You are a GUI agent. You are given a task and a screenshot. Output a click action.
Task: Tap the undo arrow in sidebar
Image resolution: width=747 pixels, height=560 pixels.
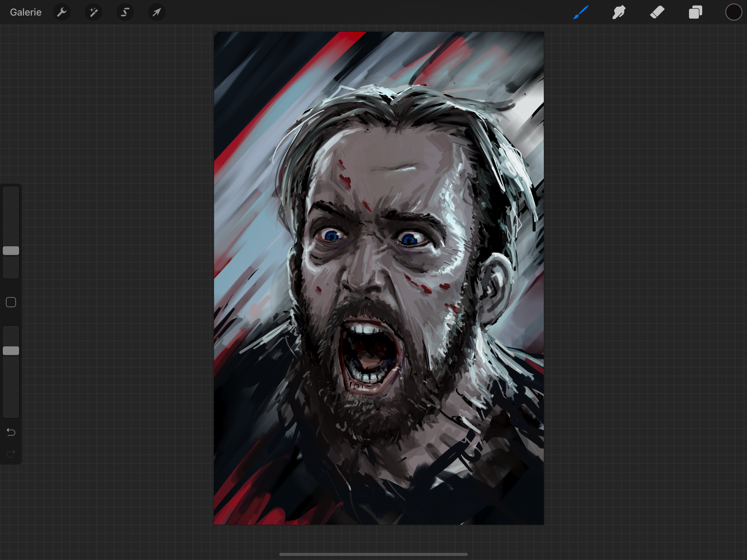(x=11, y=432)
